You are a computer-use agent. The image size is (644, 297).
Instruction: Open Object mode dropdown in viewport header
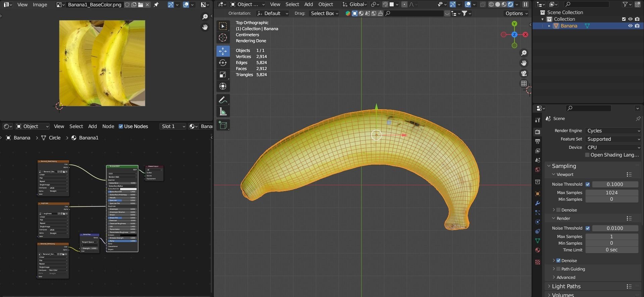pyautogui.click(x=248, y=4)
